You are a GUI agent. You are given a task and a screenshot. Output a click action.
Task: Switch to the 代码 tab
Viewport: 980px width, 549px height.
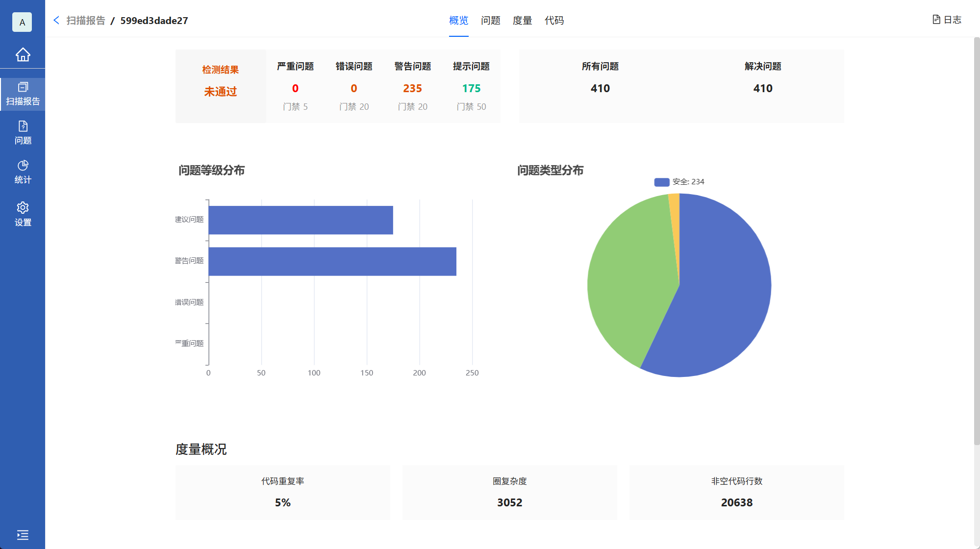pos(554,21)
